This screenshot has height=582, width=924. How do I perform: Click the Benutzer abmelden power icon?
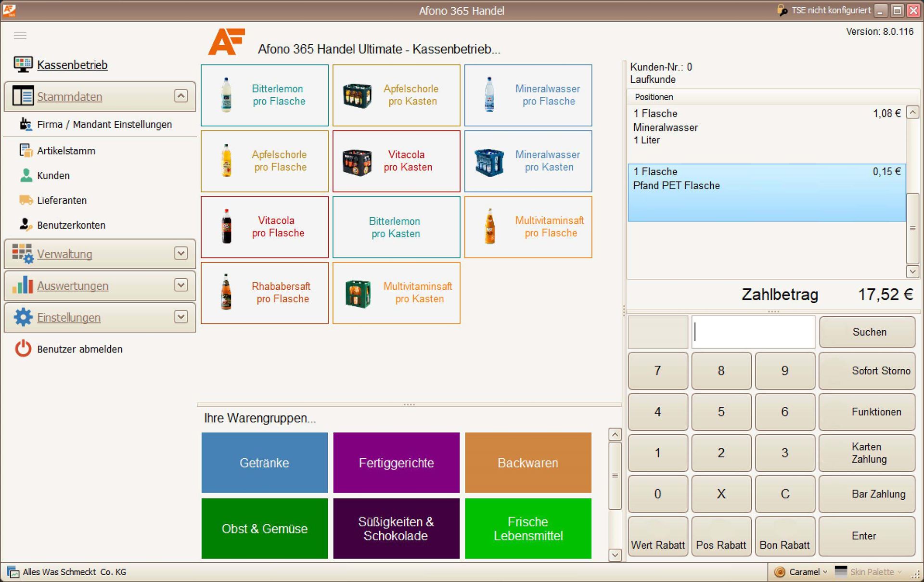pyautogui.click(x=23, y=349)
